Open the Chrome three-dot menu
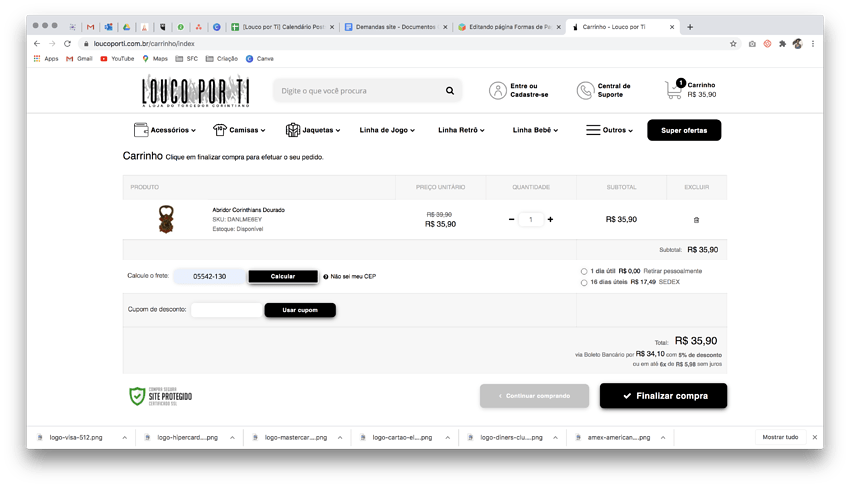Image resolution: width=850 pixels, height=487 pixels. (813, 43)
